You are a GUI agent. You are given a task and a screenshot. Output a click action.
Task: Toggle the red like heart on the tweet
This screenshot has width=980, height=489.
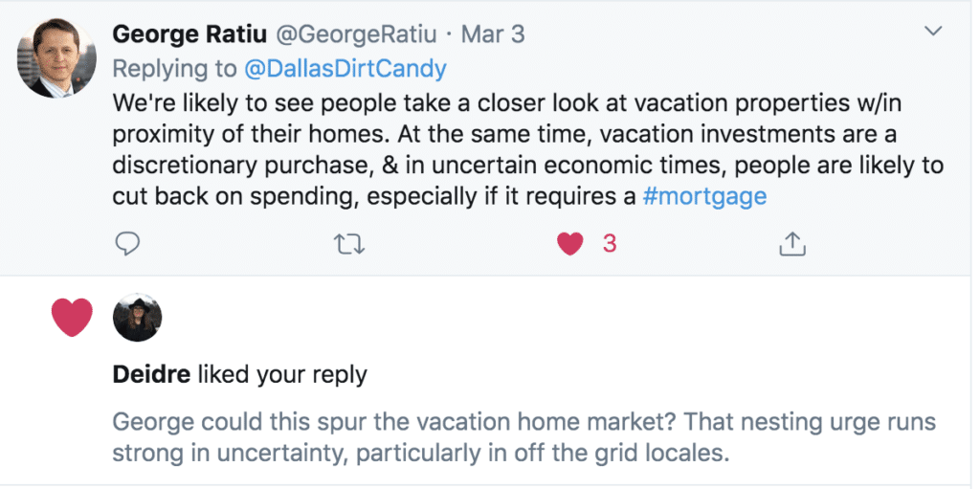(x=570, y=244)
